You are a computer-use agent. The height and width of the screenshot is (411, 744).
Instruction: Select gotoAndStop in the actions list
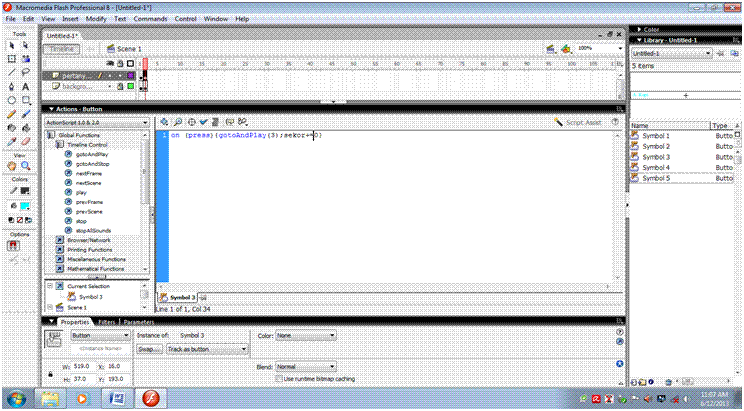tap(93, 164)
